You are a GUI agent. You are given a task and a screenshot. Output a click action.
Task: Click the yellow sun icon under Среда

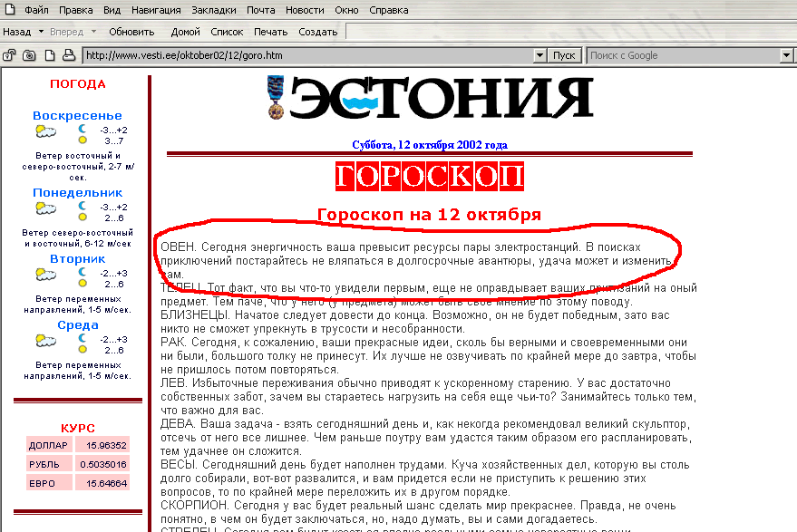pos(83,350)
